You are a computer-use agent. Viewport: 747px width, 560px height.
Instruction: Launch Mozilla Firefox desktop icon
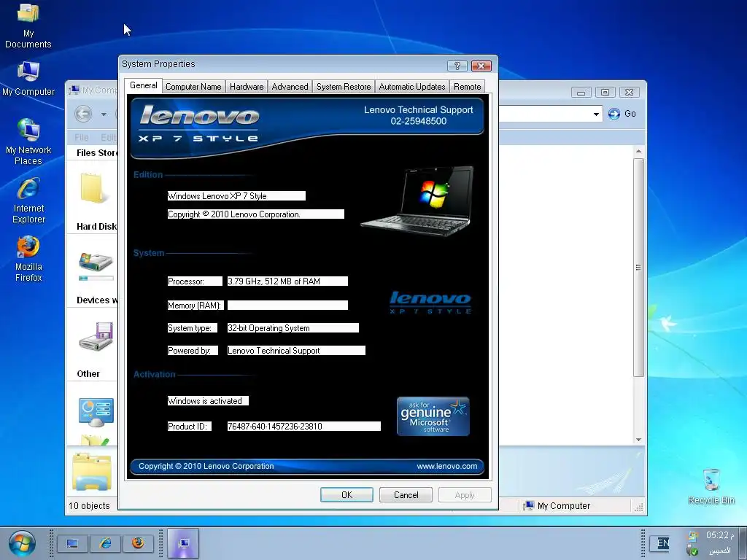(28, 259)
